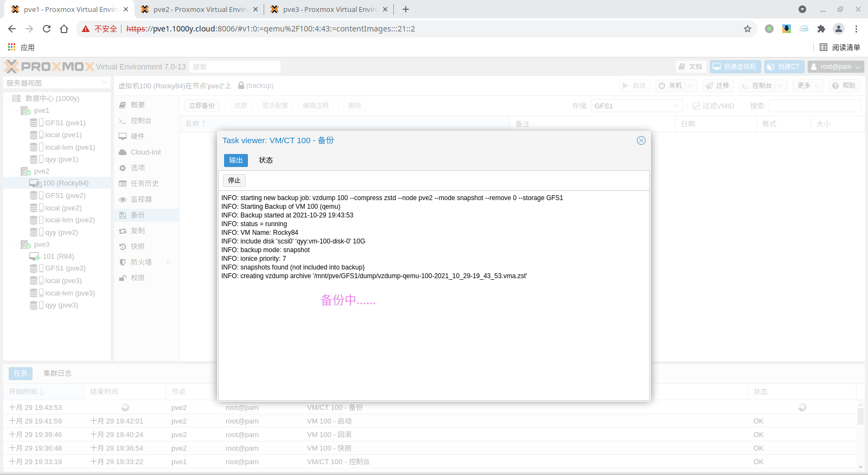This screenshot has height=475, width=868.
Task: Open the 防火墙 firewall menu entry
Action: (x=141, y=262)
